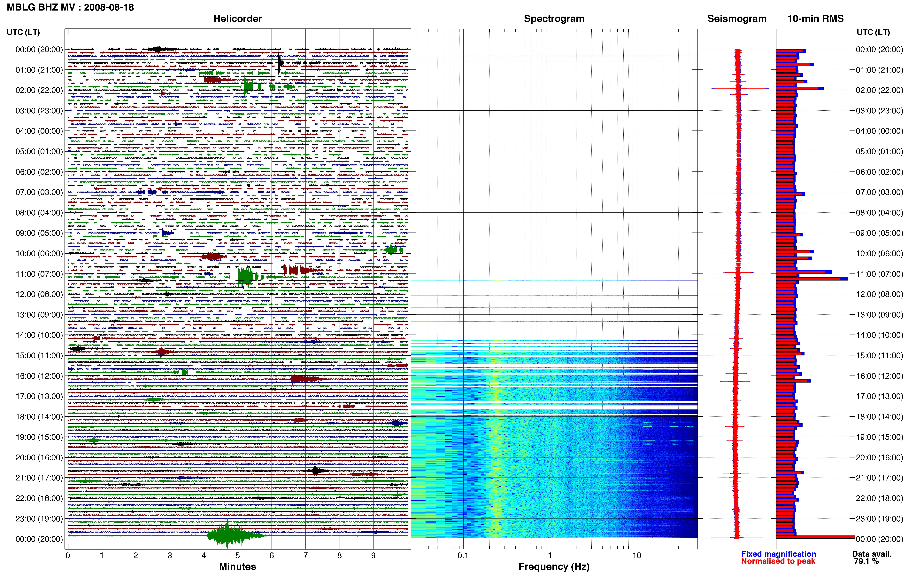This screenshot has height=578, width=924.
Task: Click the tallest RMS bar at 11:00
Action: (812, 279)
